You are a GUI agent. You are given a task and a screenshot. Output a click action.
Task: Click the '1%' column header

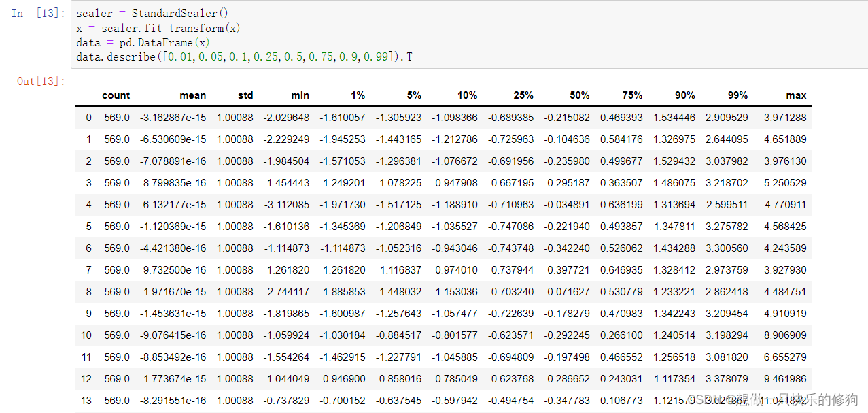pos(357,95)
